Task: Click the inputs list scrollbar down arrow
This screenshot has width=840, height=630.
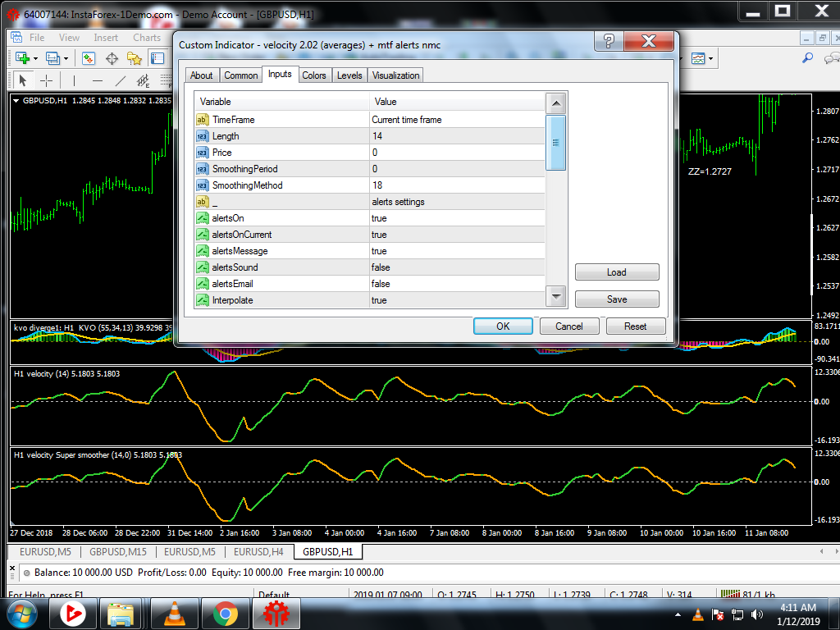Action: point(556,296)
